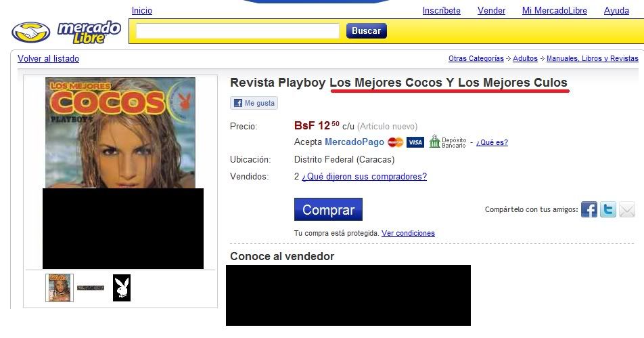Viewport: 644px width, 338px height.
Task: Open the Inicio link
Action: click(x=141, y=11)
